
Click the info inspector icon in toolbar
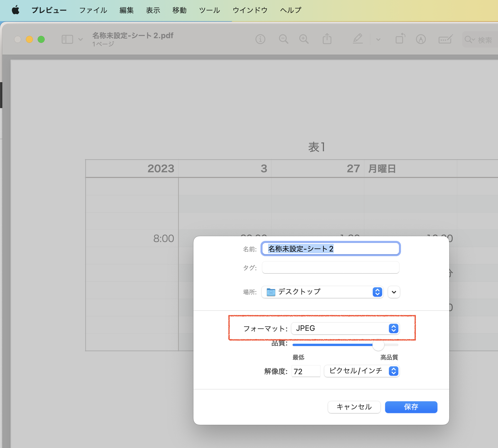point(260,39)
